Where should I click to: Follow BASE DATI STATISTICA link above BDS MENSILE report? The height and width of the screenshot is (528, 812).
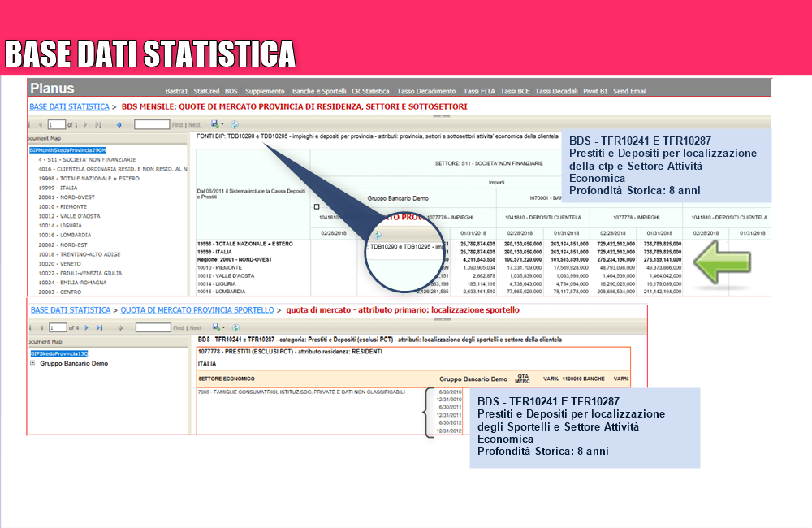(x=69, y=106)
